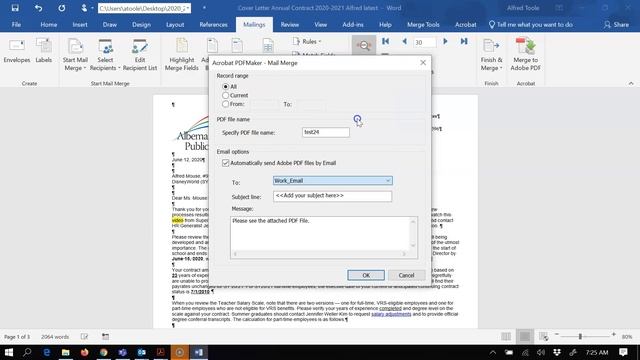Open Outlook from the taskbar

point(142,352)
